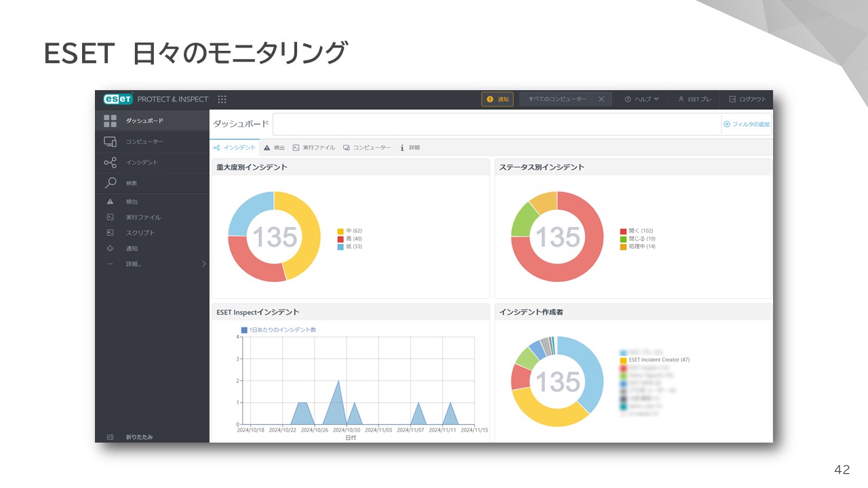Screen dimensions: 868x488
Task: Switch to the 検出 tab
Action: 275,148
